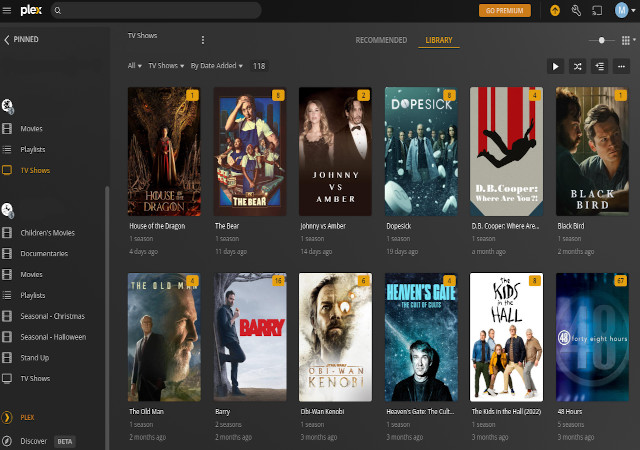
Task: Open the hamburger menu next to Plex logo
Action: click(x=9, y=10)
